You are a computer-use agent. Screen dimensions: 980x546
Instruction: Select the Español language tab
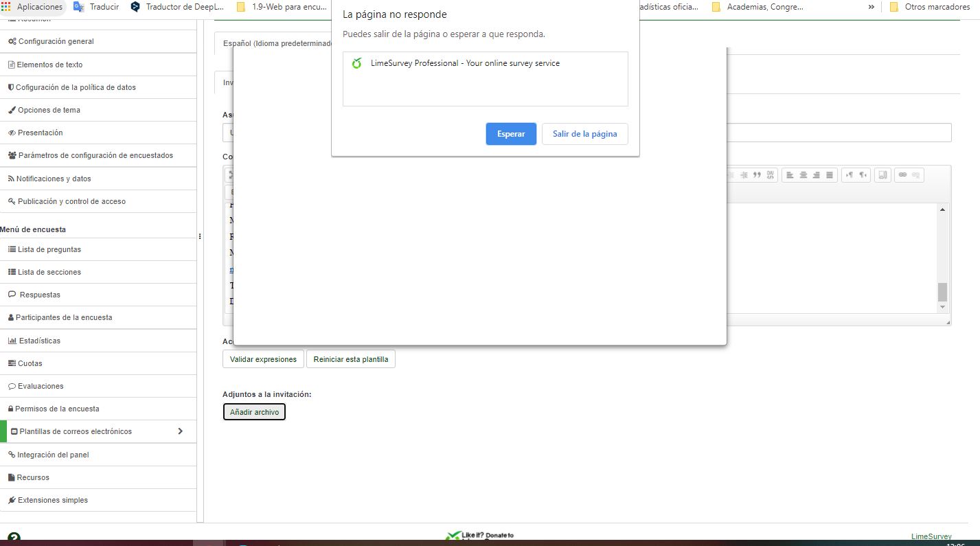273,43
